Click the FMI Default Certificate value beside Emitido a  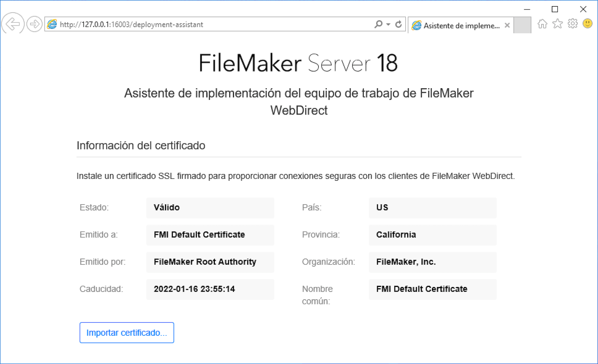(210, 235)
